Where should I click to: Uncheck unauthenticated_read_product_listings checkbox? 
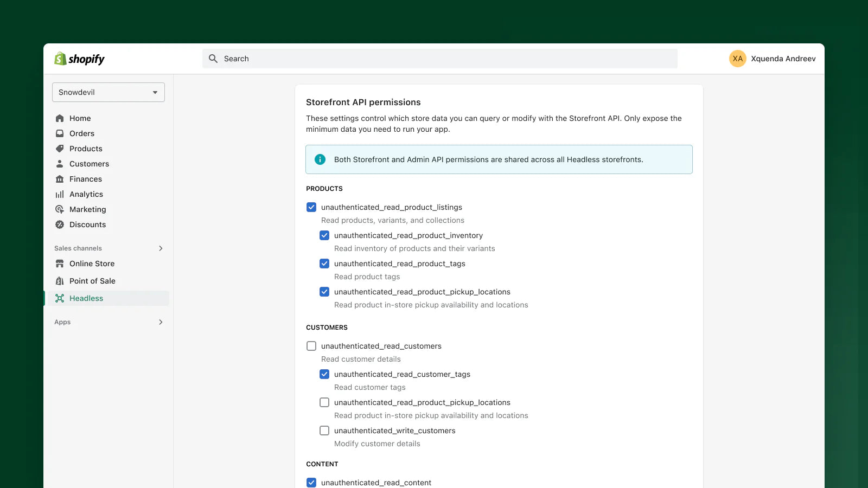point(311,207)
